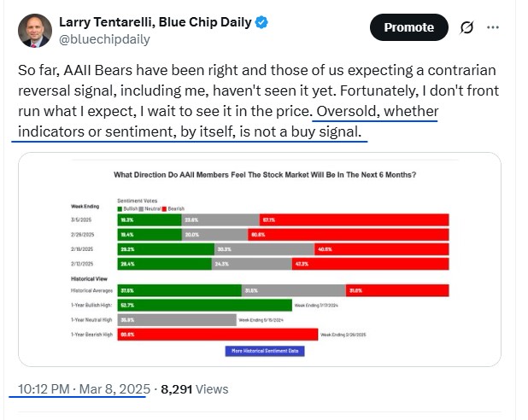The width and height of the screenshot is (528, 420).
Task: Open the @bluechipdaily handle link
Action: click(104, 39)
